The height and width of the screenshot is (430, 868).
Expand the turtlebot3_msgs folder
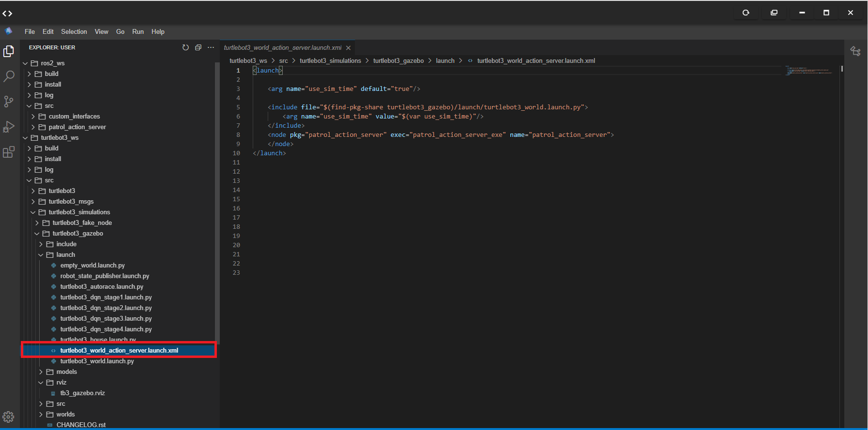pyautogui.click(x=33, y=202)
